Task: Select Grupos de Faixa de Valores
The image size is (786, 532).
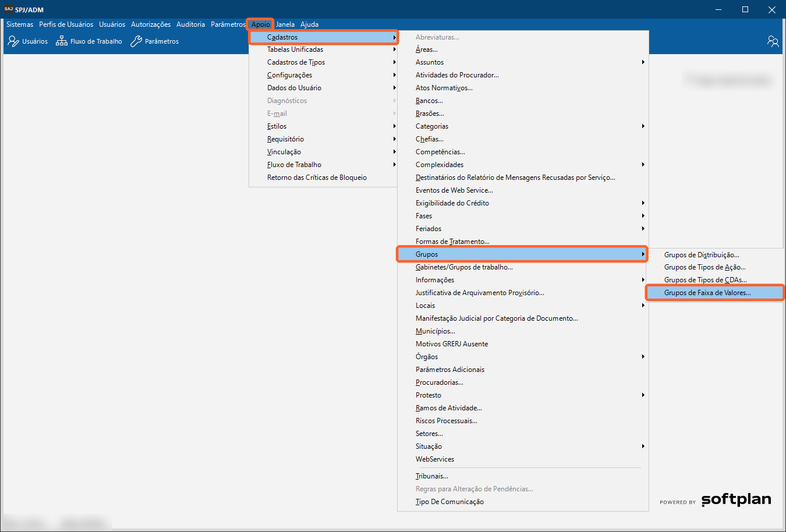Action: click(x=707, y=293)
